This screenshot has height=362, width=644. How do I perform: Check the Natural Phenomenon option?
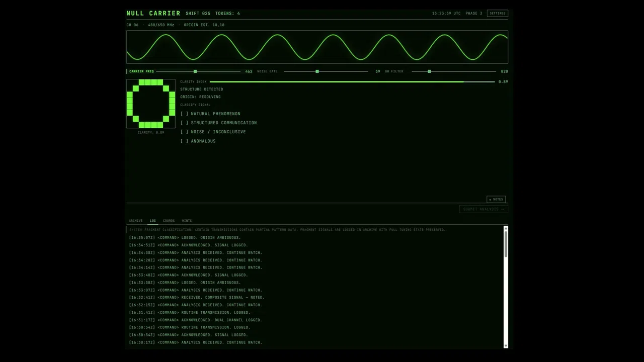click(x=210, y=114)
